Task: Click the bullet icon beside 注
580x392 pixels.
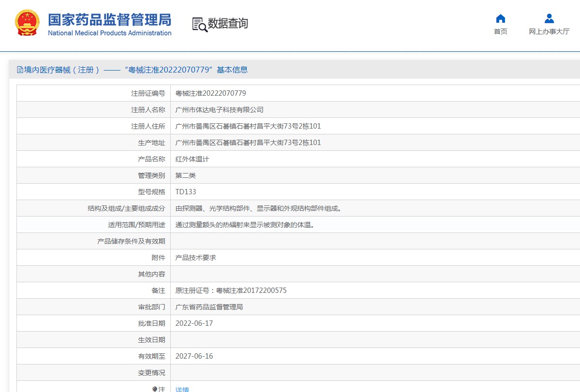Action: click(x=155, y=389)
